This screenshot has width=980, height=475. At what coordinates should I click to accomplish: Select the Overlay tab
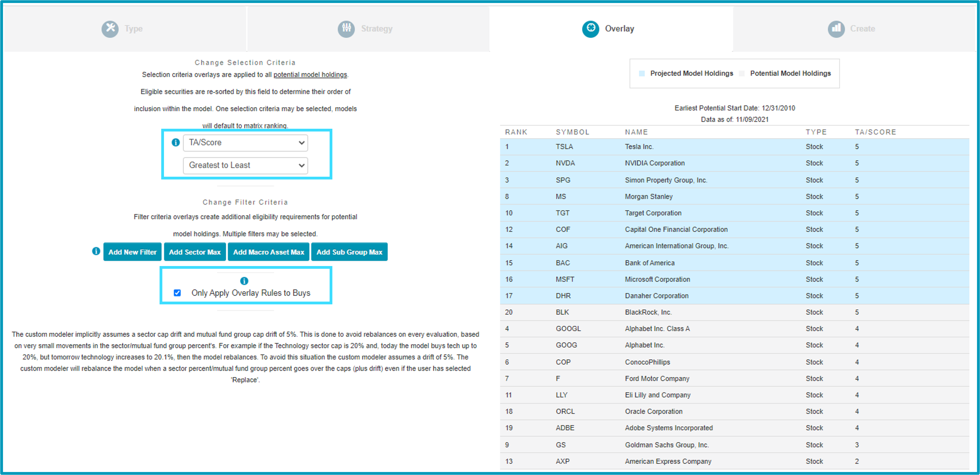611,29
